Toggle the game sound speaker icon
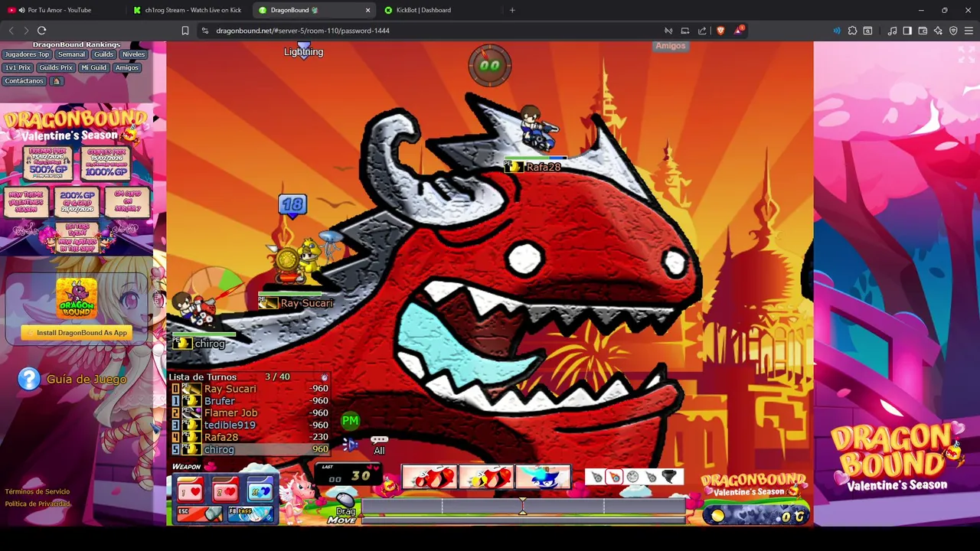The width and height of the screenshot is (980, 551). [350, 444]
